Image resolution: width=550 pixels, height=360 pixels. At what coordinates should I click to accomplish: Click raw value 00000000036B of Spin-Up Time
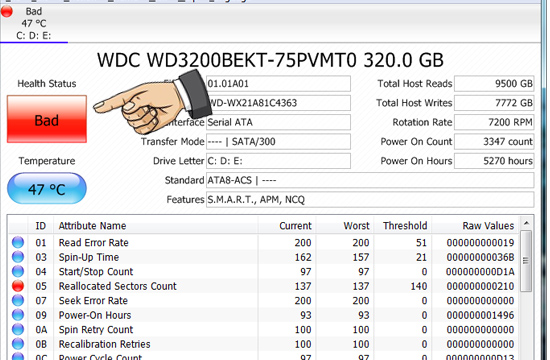480,257
